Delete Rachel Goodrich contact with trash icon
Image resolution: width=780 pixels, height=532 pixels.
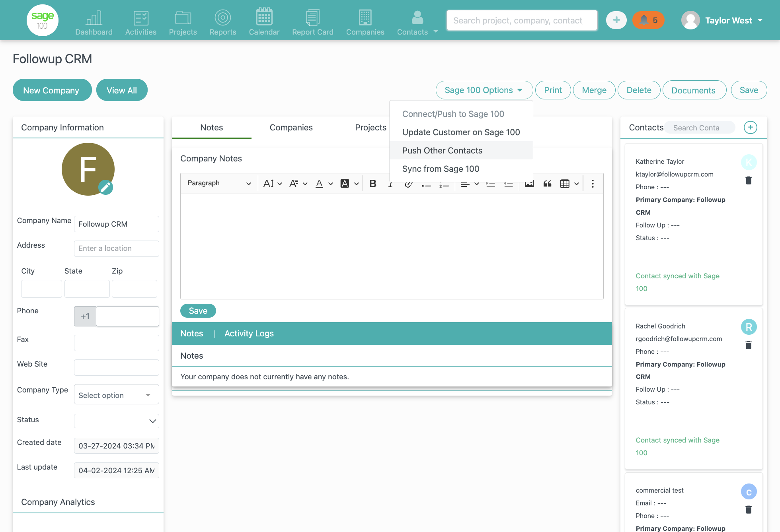point(749,345)
